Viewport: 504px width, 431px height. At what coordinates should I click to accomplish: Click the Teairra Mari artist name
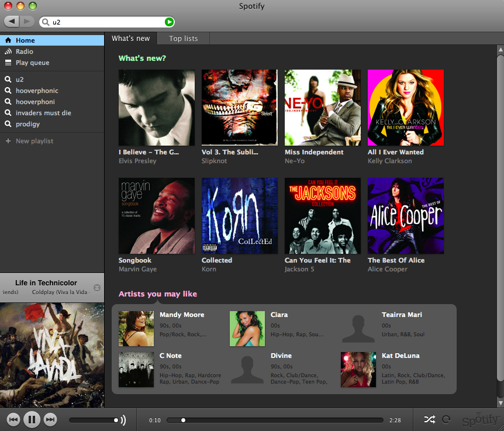(402, 315)
